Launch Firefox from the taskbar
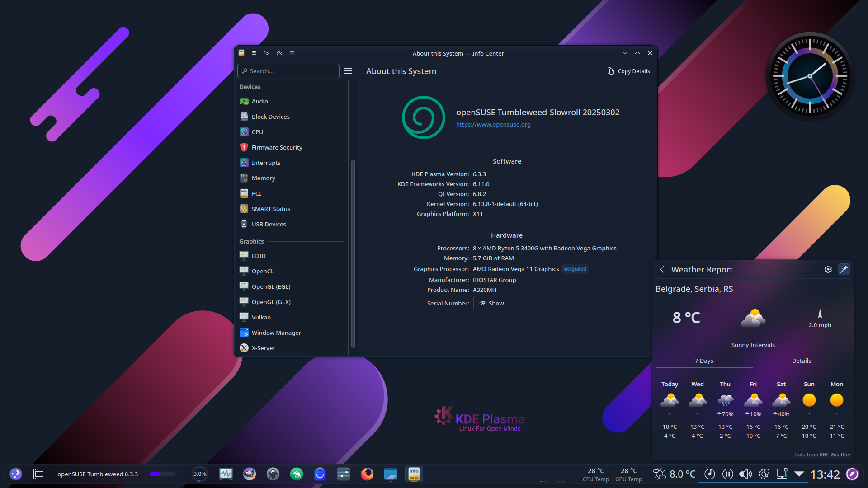The height and width of the screenshot is (488, 868). pyautogui.click(x=367, y=474)
